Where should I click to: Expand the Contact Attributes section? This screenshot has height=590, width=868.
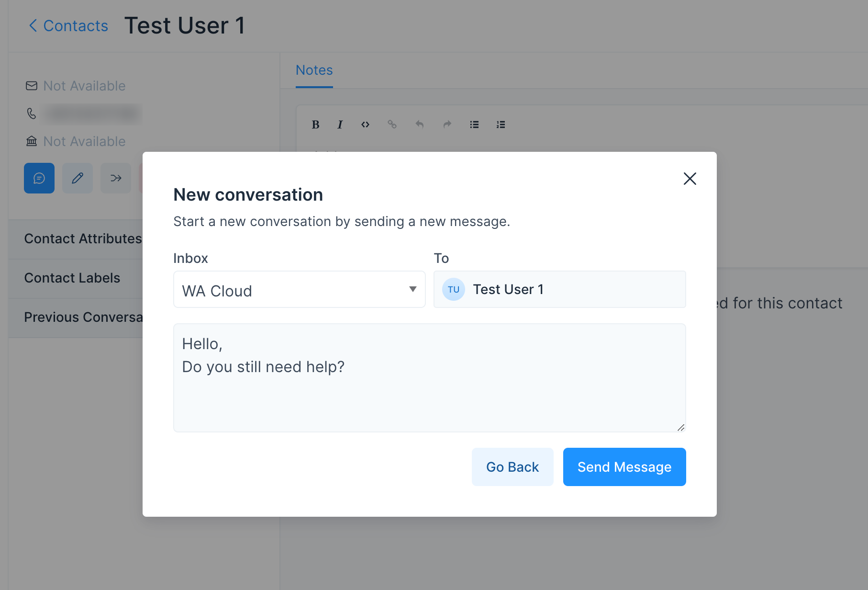click(x=82, y=238)
